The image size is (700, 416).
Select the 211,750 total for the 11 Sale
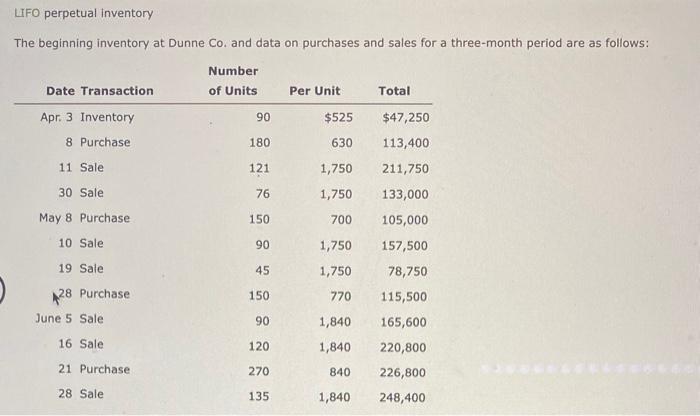(405, 169)
